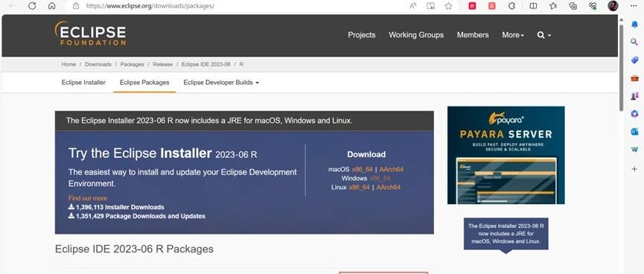Open the site search magnifier dropdown
This screenshot has height=274, width=644.
click(x=543, y=35)
